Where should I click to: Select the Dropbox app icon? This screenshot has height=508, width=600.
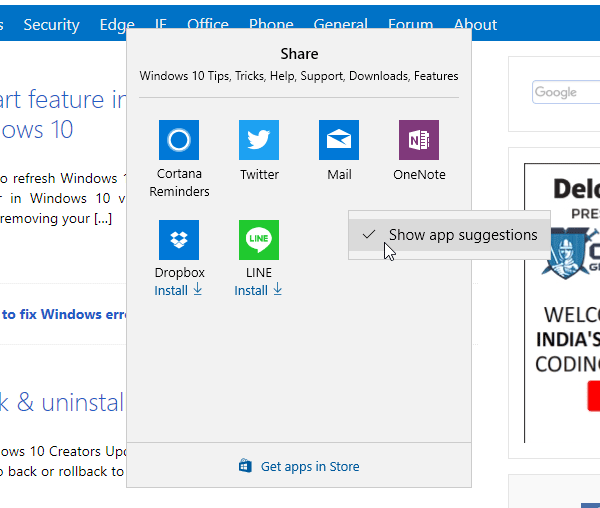click(x=179, y=240)
